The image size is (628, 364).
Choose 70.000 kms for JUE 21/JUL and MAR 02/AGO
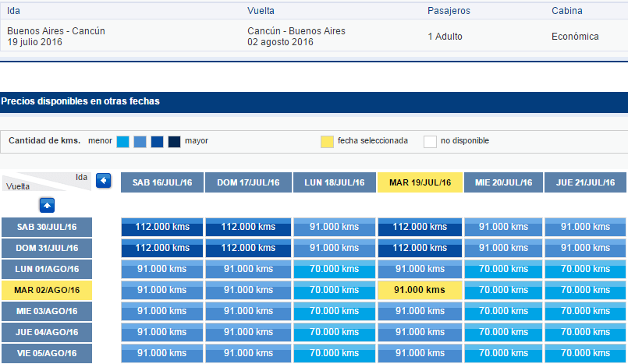pos(585,290)
